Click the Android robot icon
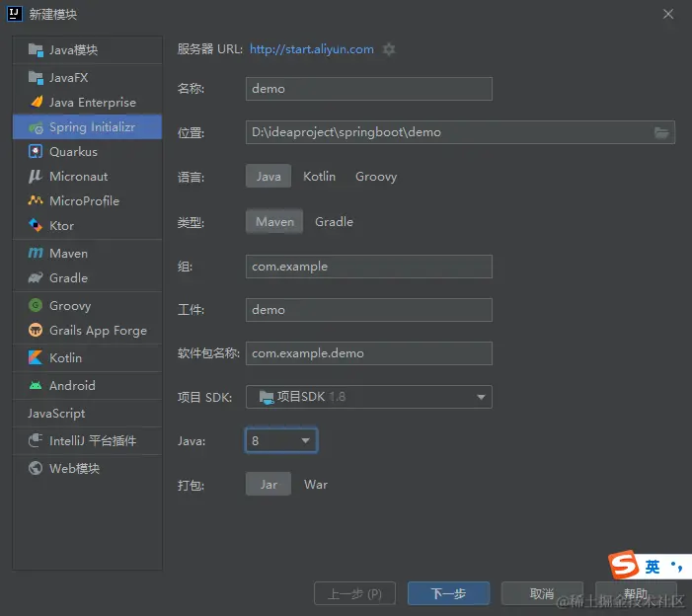This screenshot has width=692, height=616. click(36, 385)
